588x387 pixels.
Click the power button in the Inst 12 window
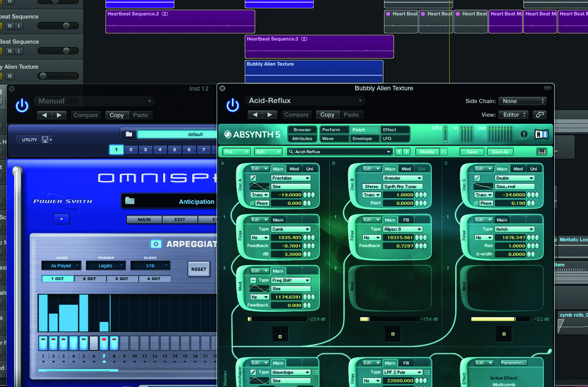tap(22, 105)
